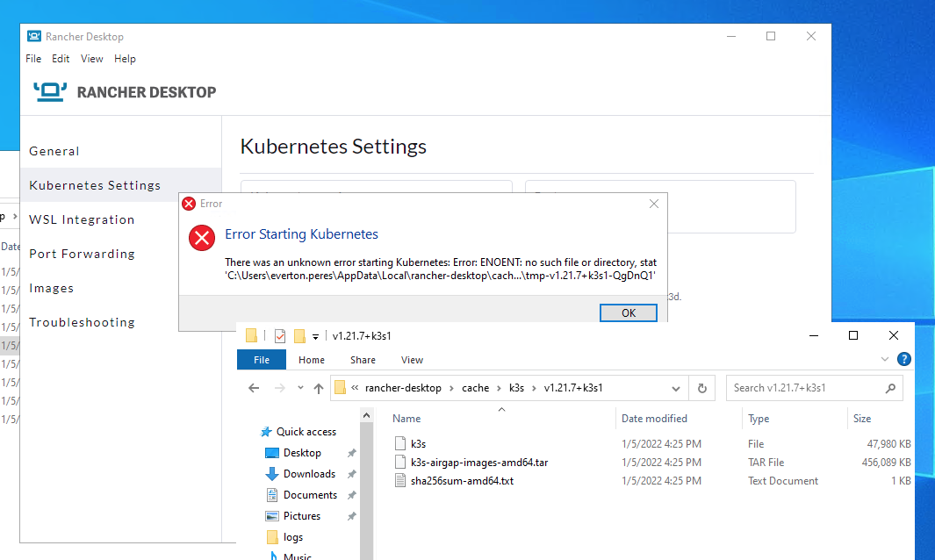
Task: Open the Help menu in Rancher Desktop
Action: click(125, 59)
